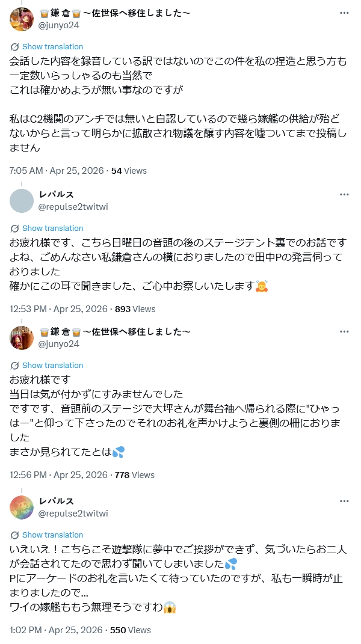Viewport: 361px width, 644px height.
Task: Visit @repulse2twitwi handle on the 12:53 PM tweet
Action: click(73, 207)
